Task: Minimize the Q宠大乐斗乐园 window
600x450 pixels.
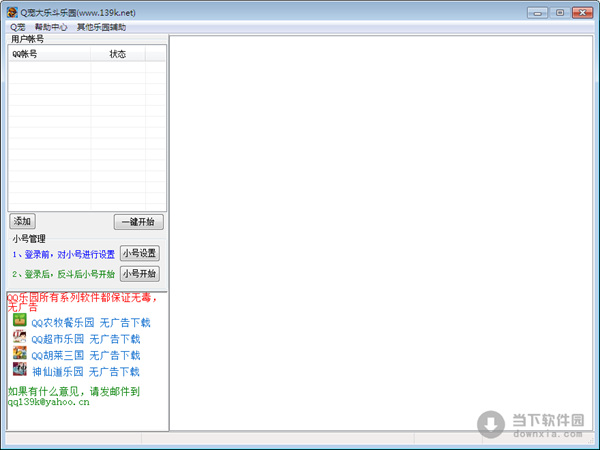Action: coord(537,13)
